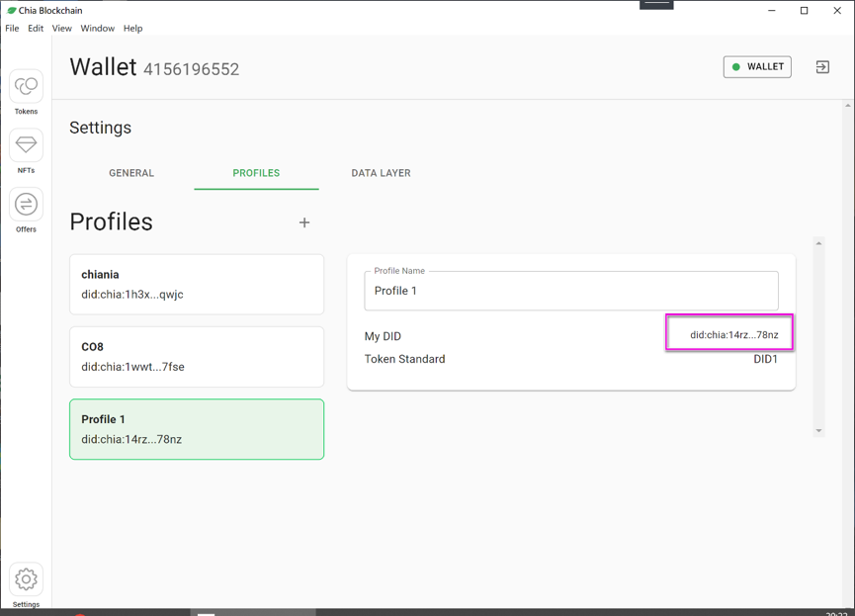Open the Offers swap icon
The height and width of the screenshot is (616, 855).
(26, 205)
